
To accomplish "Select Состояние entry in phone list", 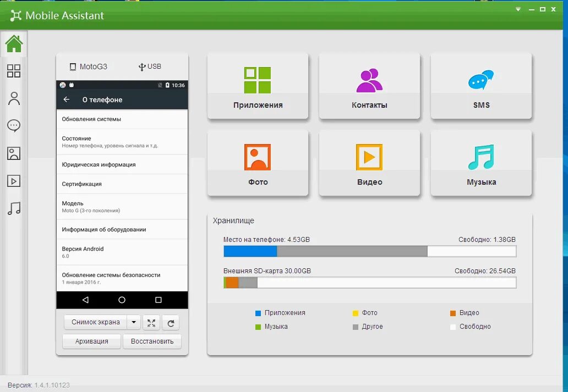I will tap(122, 141).
